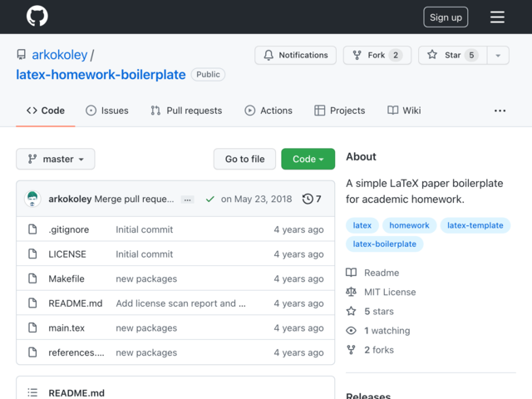532x399 pixels.
Task: Open the arkokoley owner link
Action: point(60,55)
